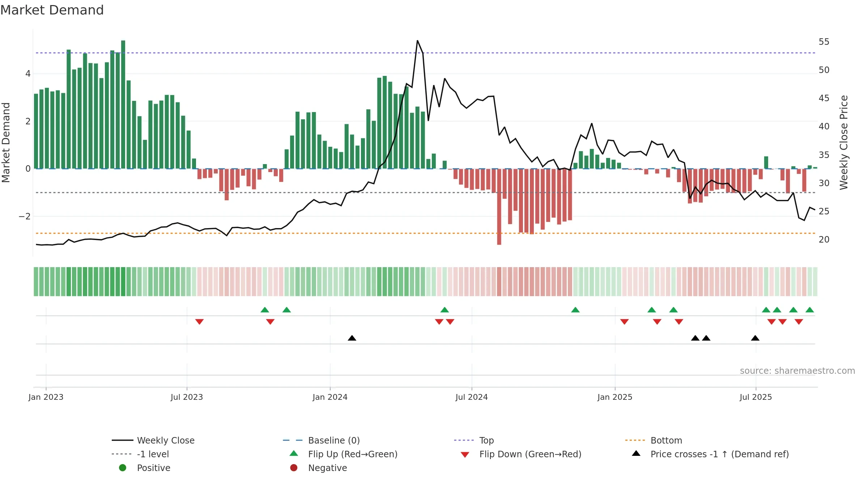Click the source: sharemaestro.com text
868x488 pixels.
[797, 371]
